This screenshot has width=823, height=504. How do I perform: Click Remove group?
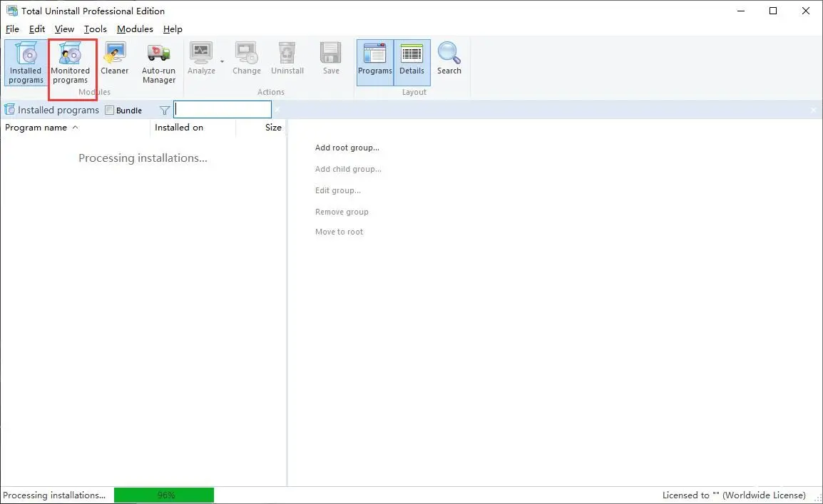pyautogui.click(x=342, y=212)
